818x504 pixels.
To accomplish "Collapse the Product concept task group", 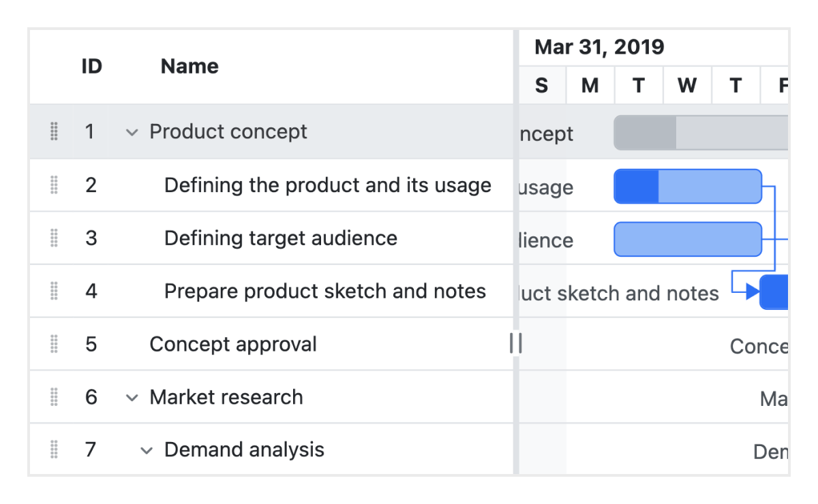I will tap(131, 132).
